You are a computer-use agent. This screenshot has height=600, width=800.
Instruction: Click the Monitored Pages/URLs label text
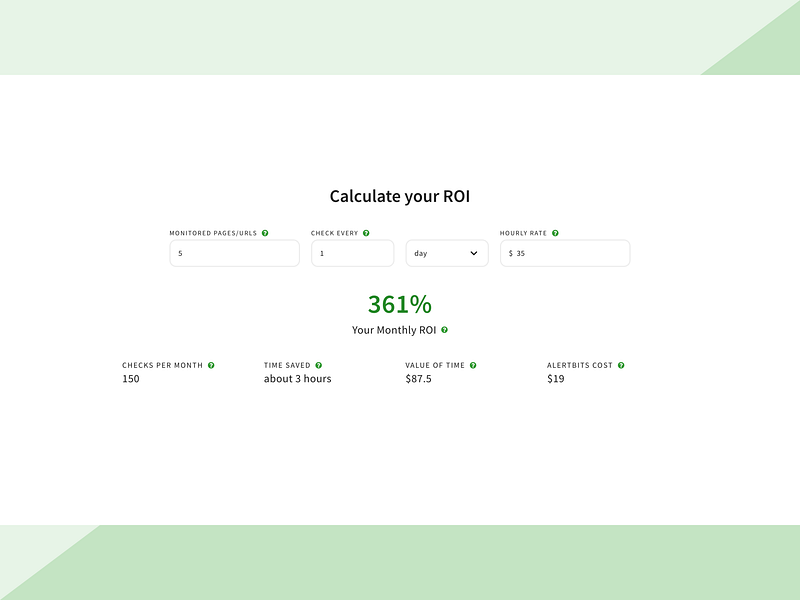[213, 233]
